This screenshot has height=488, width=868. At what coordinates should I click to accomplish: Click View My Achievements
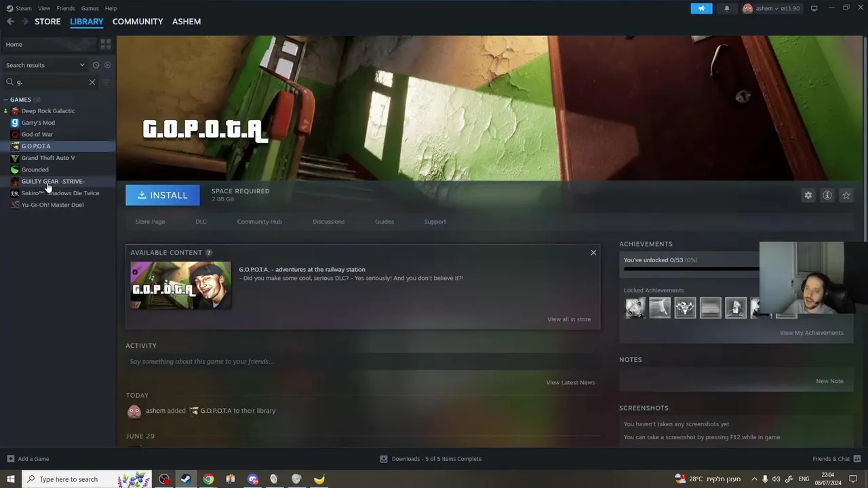pyautogui.click(x=811, y=333)
